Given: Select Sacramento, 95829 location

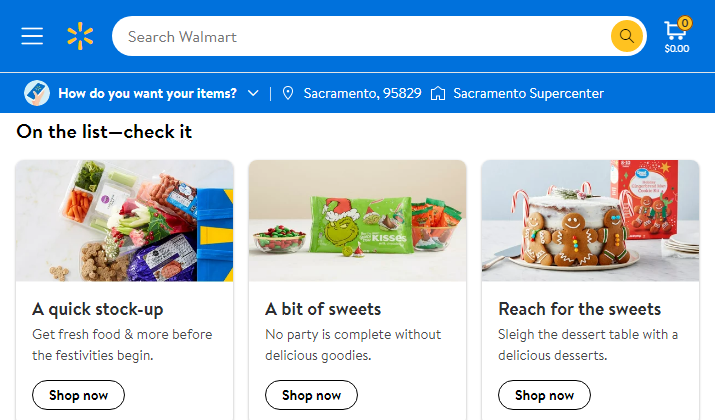Looking at the screenshot, I should (362, 93).
